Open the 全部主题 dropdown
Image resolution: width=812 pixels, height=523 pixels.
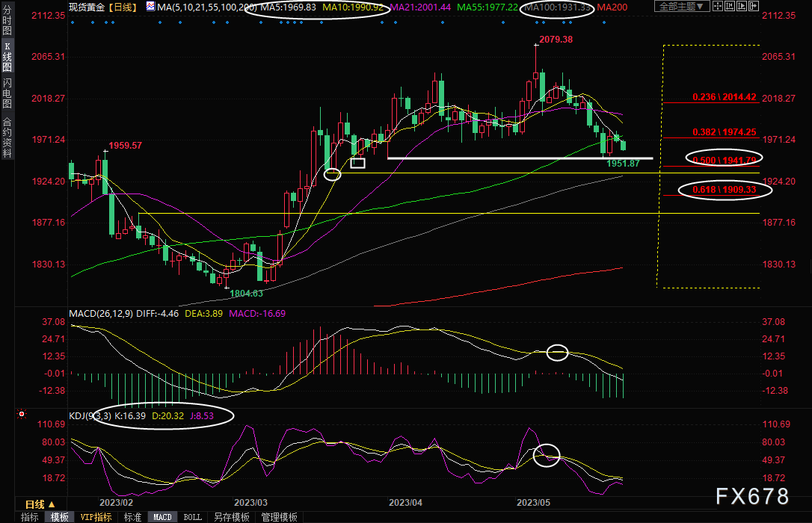point(679,7)
